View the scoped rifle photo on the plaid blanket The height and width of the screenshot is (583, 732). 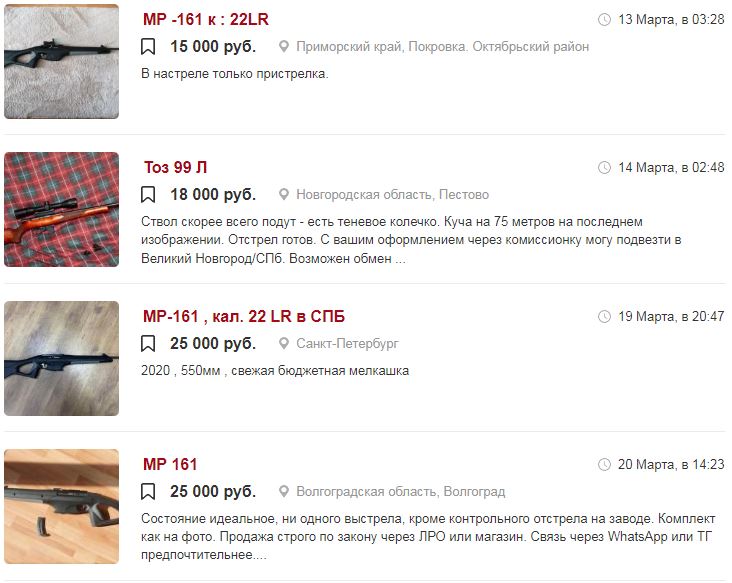[x=62, y=210]
